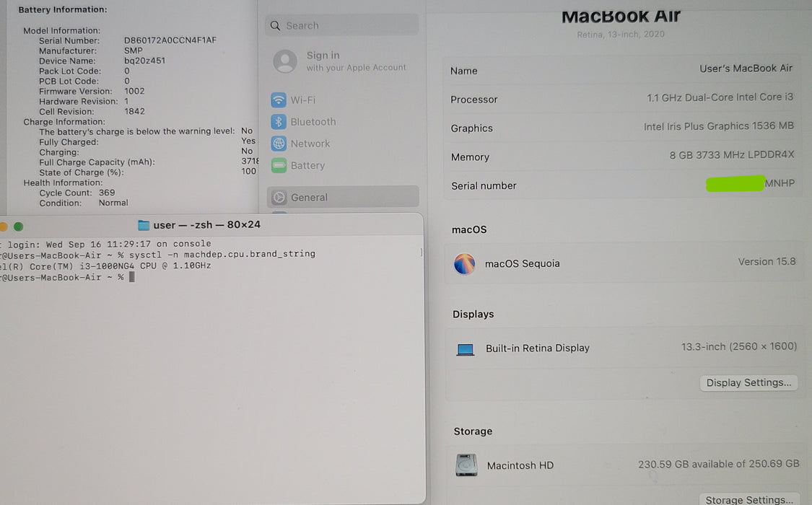Click the Terminal title 'user — -zsh — 80×24'
This screenshot has height=505, width=812.
pos(206,224)
